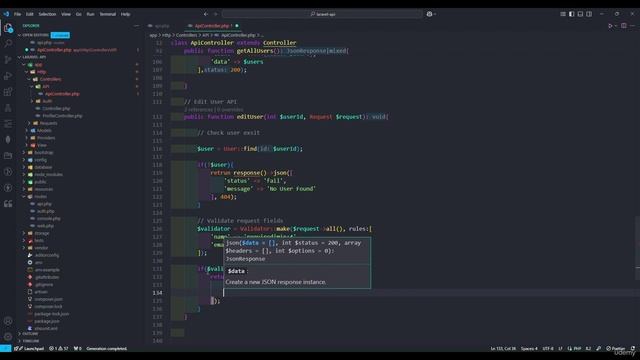Click the quote-mark icon in activity bar

(8, 204)
